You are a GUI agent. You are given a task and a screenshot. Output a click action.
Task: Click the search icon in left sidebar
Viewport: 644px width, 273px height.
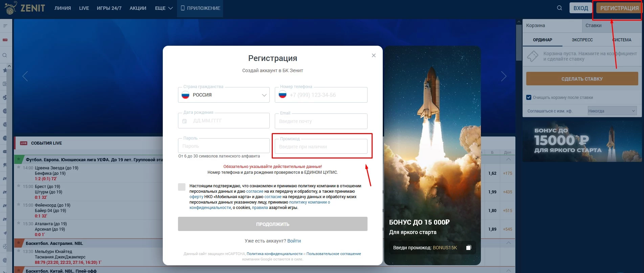(5, 55)
